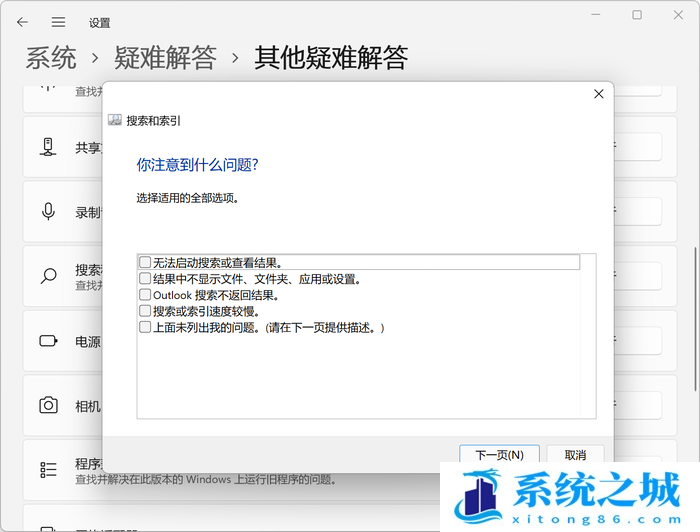Enable Outlook 搜索不返回结果 checkbox
The height and width of the screenshot is (532, 700).
click(x=145, y=295)
